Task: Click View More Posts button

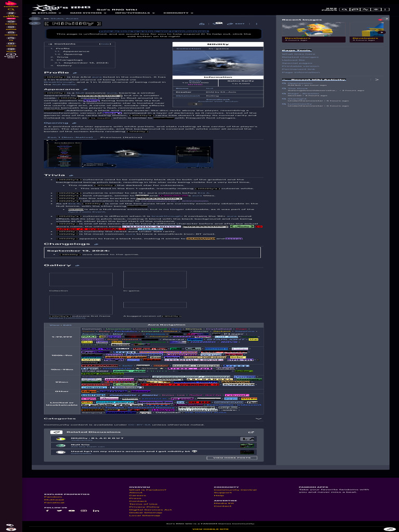Action: pos(232,458)
